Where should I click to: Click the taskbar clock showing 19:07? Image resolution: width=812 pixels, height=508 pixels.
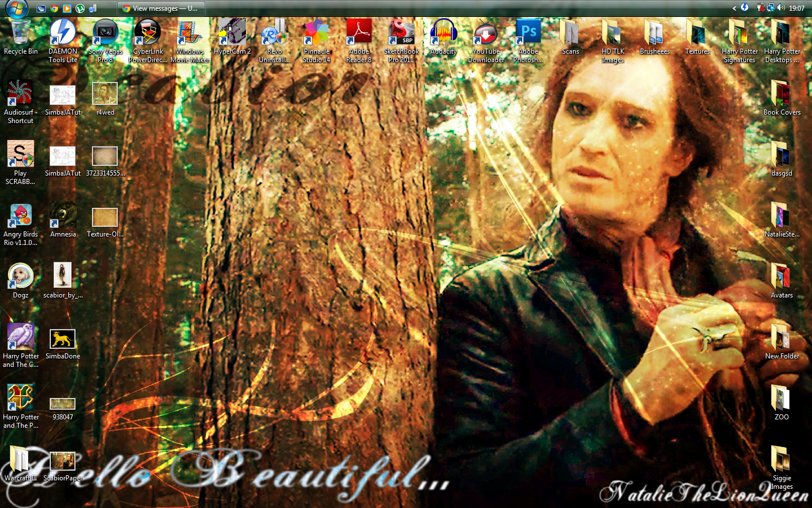pos(797,8)
